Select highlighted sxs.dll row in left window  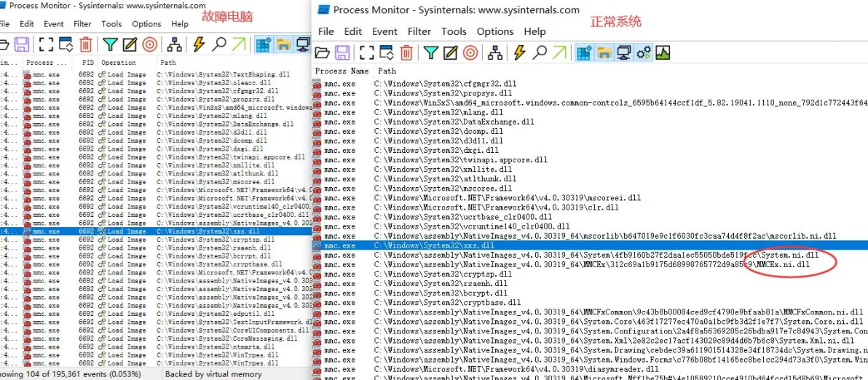(x=156, y=231)
